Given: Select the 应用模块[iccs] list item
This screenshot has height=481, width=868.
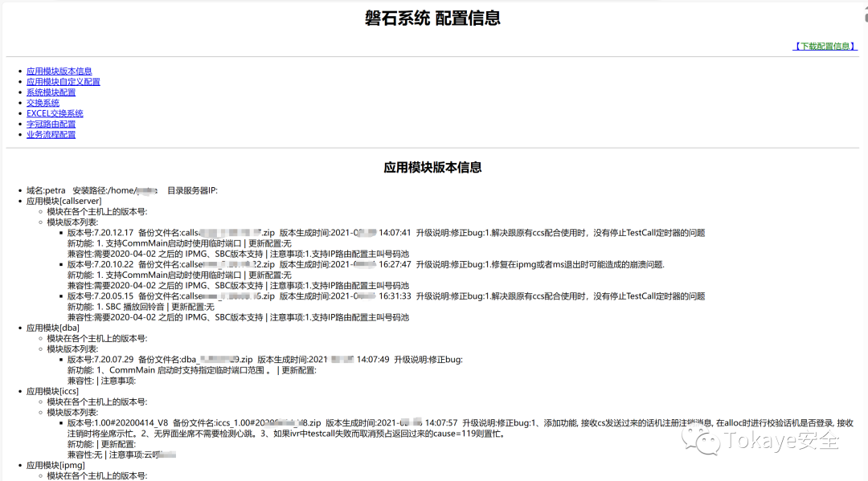Looking at the screenshot, I should point(52,391).
